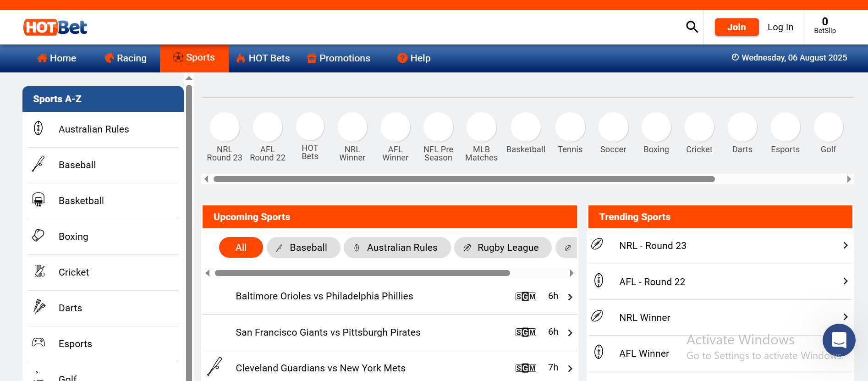
Task: Click the Join button
Action: (x=736, y=27)
